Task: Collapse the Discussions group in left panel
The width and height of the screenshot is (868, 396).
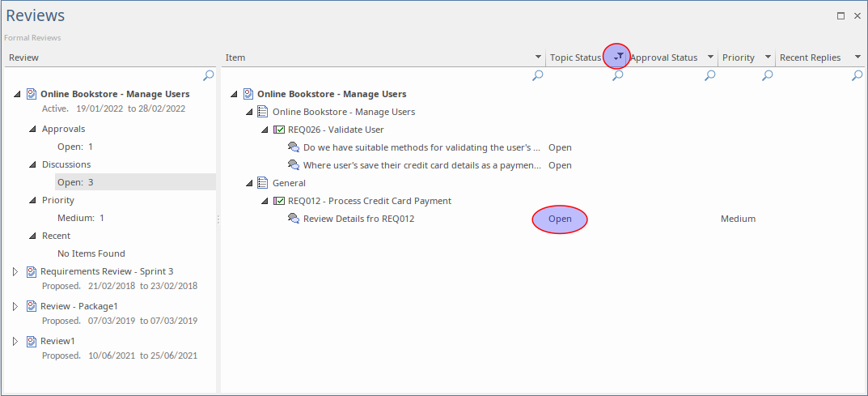Action: click(32, 164)
